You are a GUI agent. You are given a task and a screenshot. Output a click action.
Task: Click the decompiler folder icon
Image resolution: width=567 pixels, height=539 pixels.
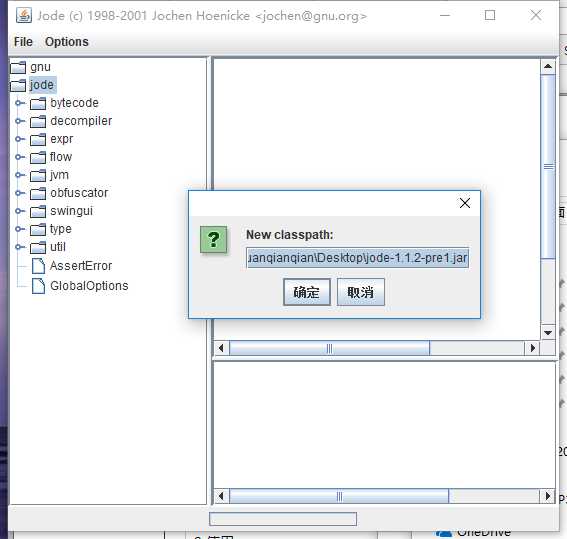click(38, 121)
